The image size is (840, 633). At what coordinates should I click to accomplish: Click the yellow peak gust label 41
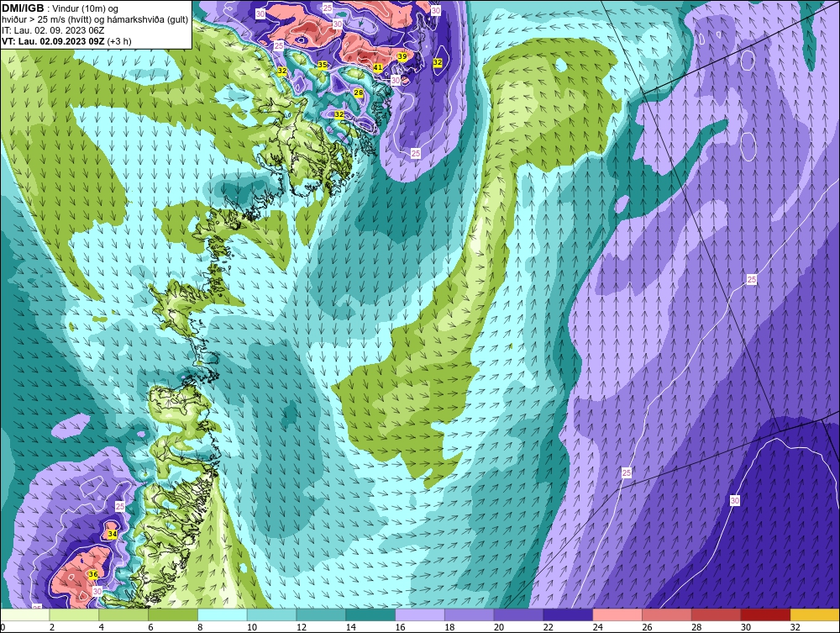[378, 67]
